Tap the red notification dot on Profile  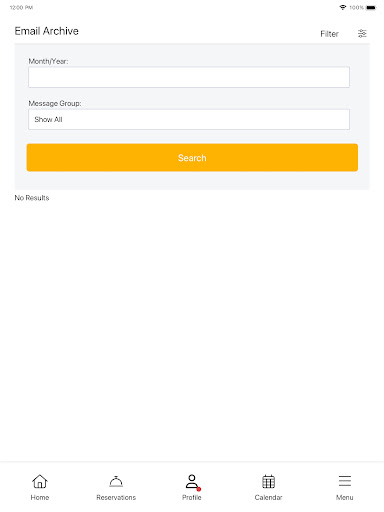(x=199, y=489)
